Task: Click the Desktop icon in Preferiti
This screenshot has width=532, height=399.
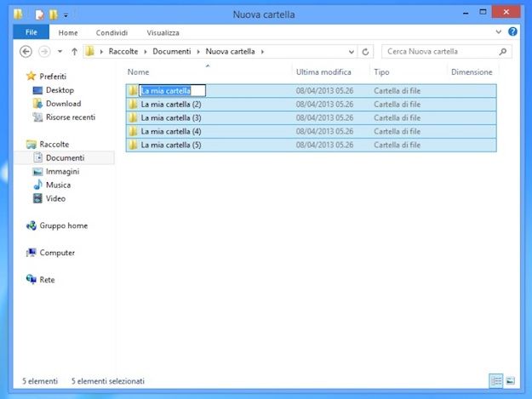Action: [x=37, y=90]
